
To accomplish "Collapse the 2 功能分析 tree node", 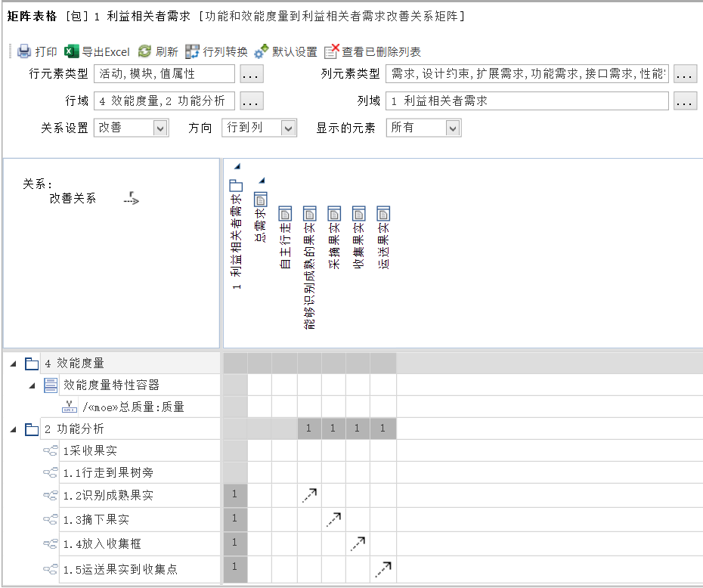I will (x=14, y=429).
